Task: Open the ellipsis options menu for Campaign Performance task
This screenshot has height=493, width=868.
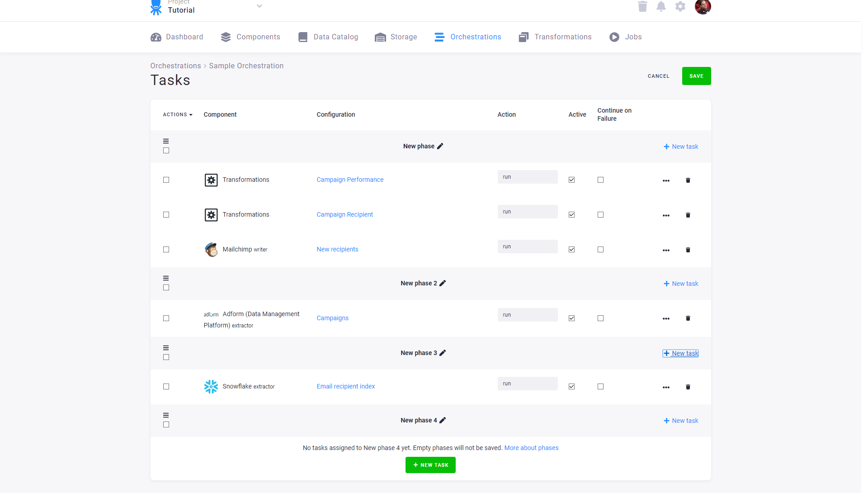Action: (666, 180)
